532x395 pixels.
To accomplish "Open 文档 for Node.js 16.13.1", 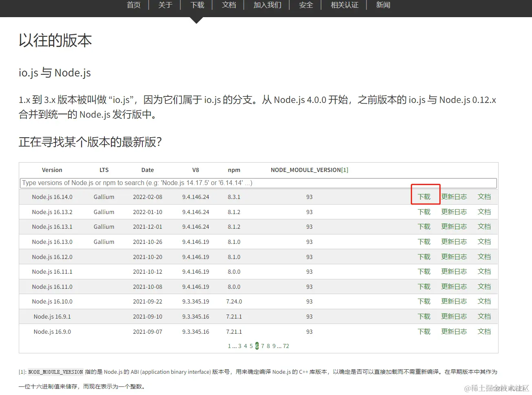I will 484,227.
